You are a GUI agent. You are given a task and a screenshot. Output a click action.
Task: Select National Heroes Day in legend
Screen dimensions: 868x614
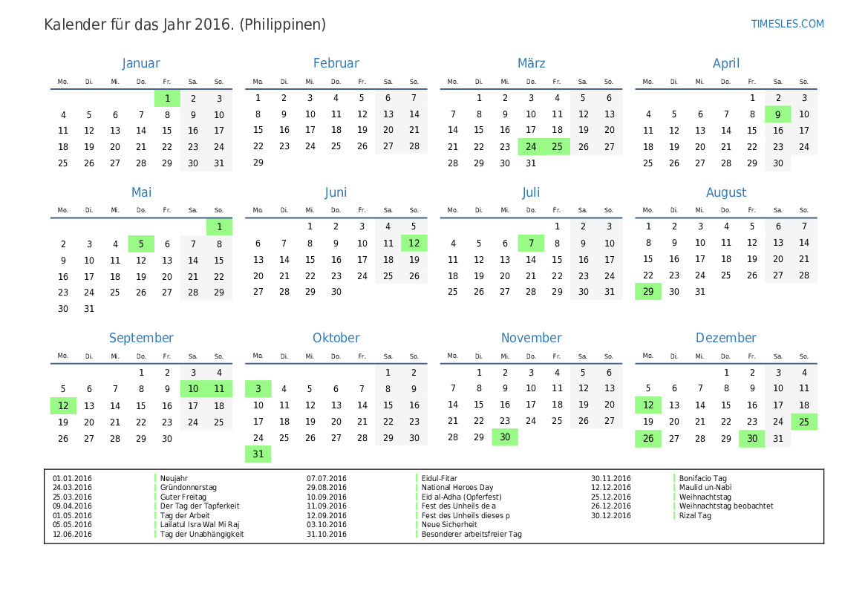pos(457,488)
